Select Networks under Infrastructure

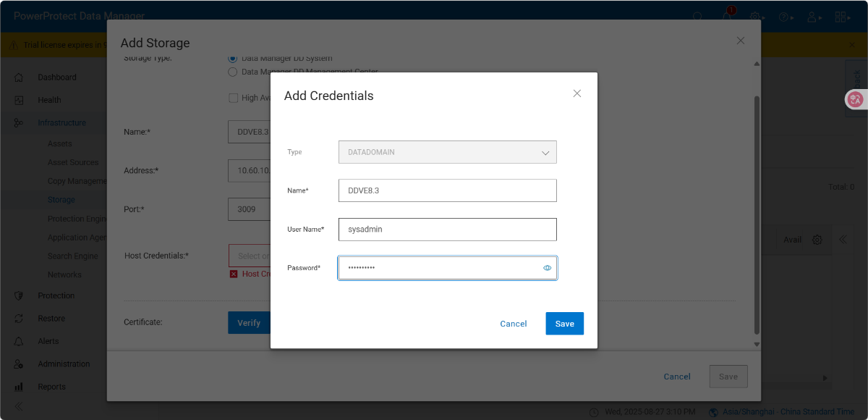point(64,274)
